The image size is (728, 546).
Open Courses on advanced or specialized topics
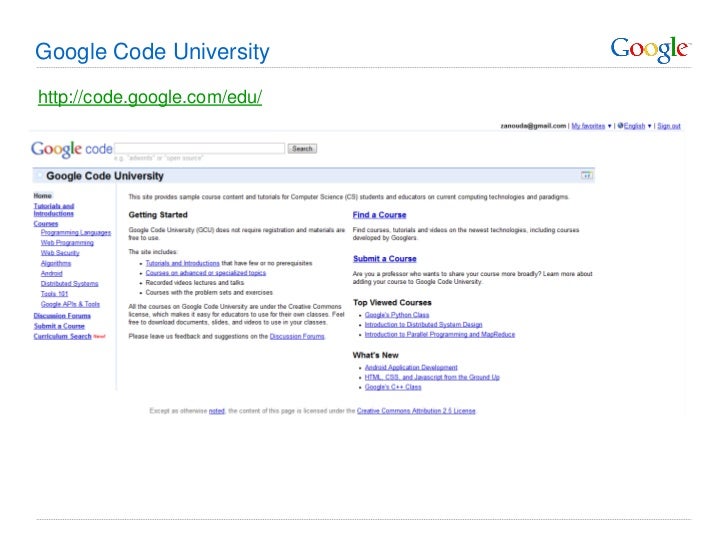pyautogui.click(x=205, y=272)
